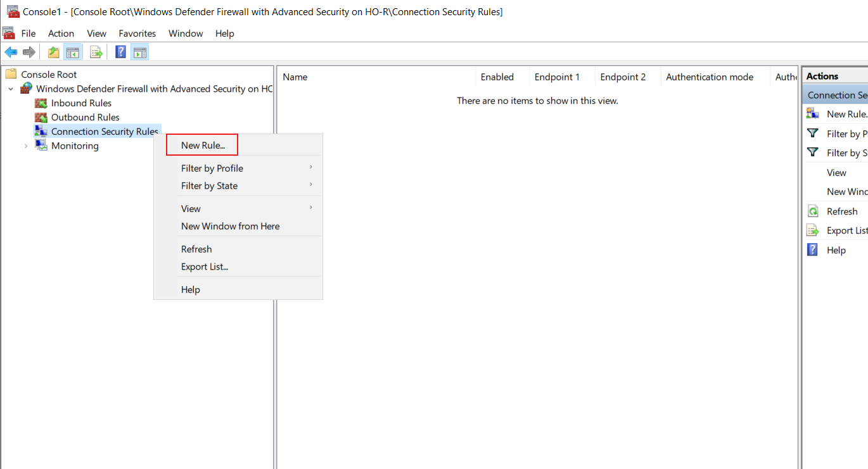The width and height of the screenshot is (868, 469).
Task: Click the Back arrow toolbar icon
Action: click(11, 52)
